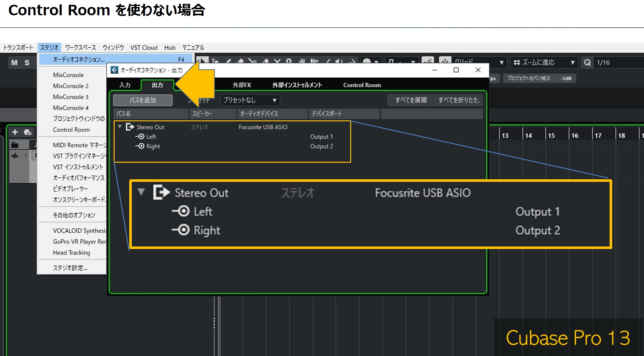
Task: Open the ズームに適応 grid type dropdown
Action: [x=544, y=62]
